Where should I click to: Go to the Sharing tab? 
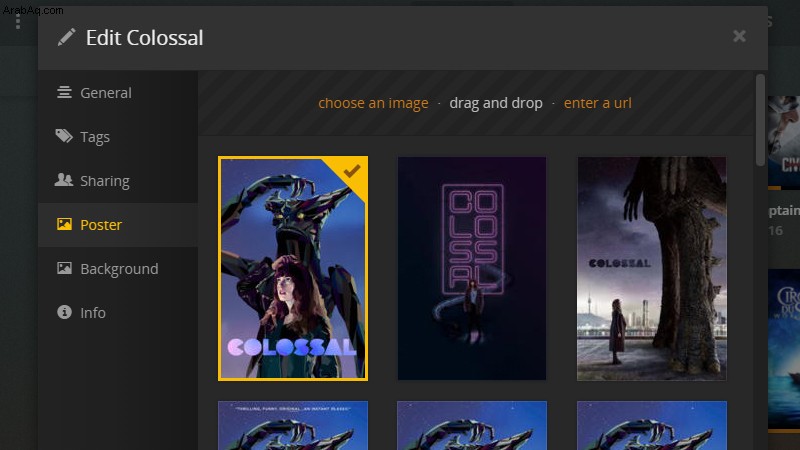(x=118, y=181)
